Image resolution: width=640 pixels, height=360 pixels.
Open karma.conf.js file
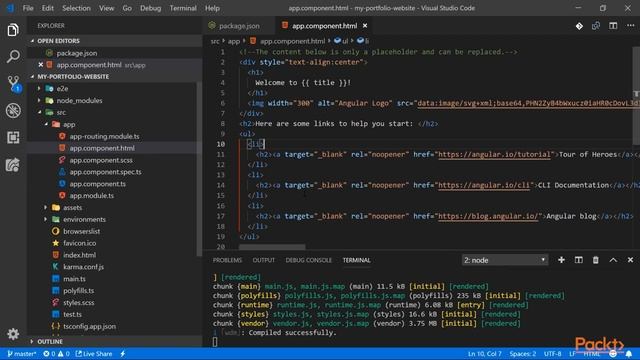(83, 267)
